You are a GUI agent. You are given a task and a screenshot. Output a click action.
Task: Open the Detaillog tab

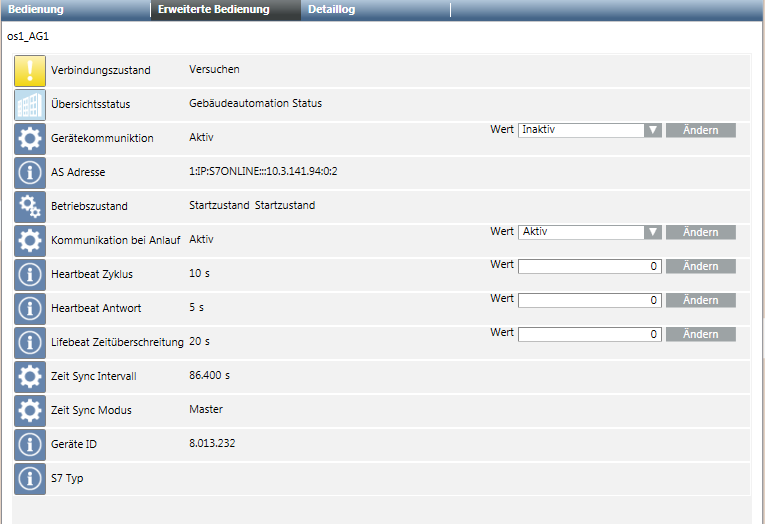click(331, 10)
